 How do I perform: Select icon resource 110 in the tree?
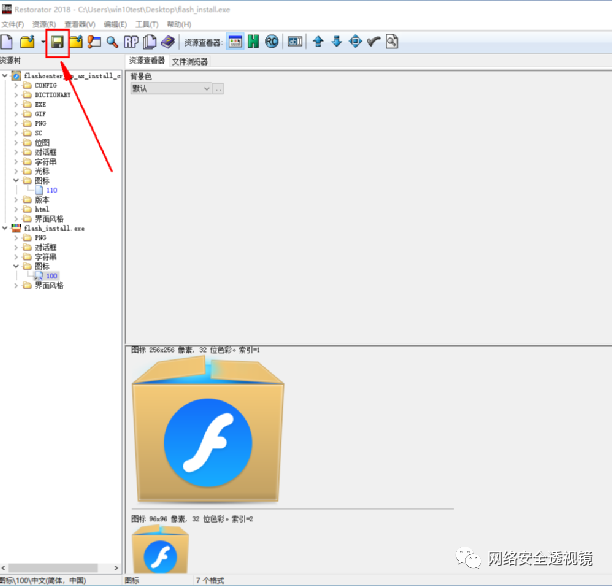pos(52,190)
